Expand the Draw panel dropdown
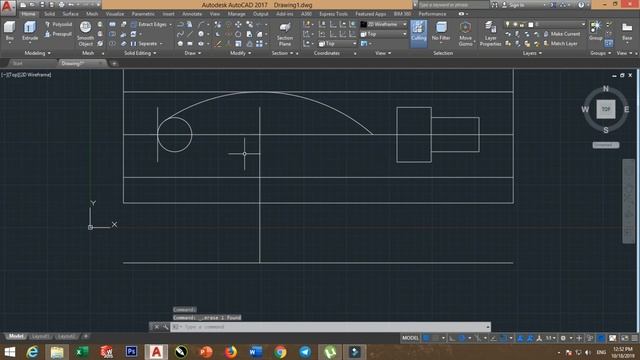The height and width of the screenshot is (360, 640). click(192, 53)
